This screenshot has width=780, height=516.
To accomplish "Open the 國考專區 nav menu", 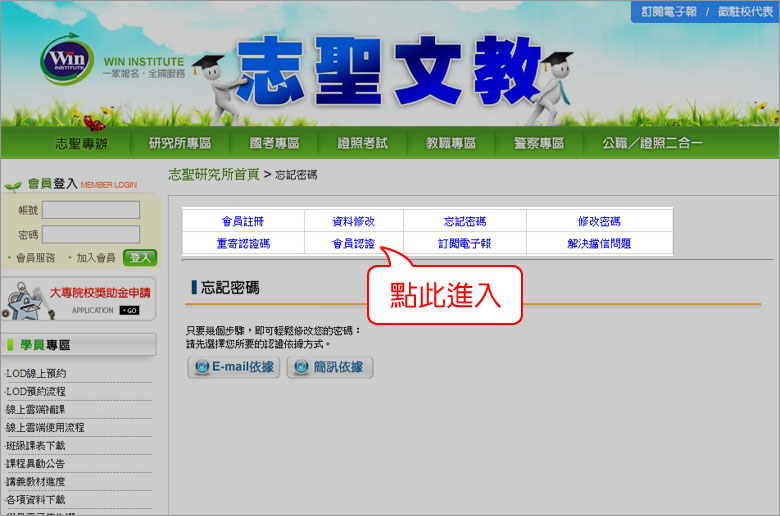I will 274,143.
